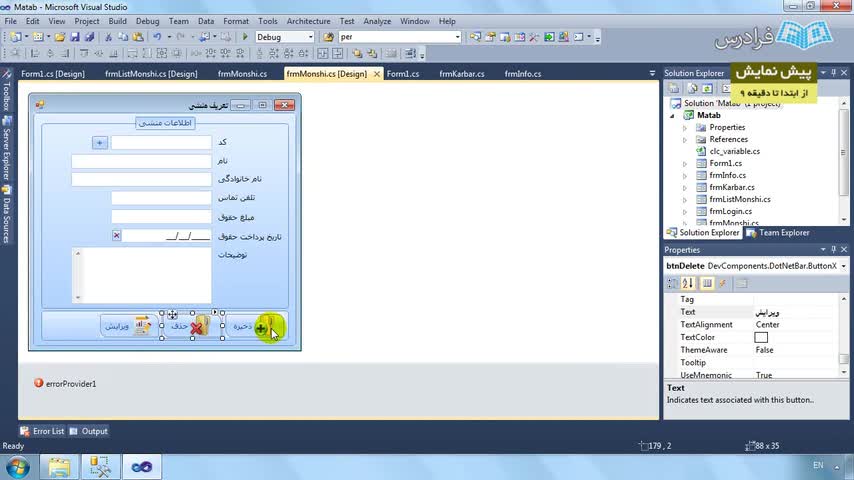The width and height of the screenshot is (854, 480).
Task: Open the Build menu
Action: (x=117, y=21)
